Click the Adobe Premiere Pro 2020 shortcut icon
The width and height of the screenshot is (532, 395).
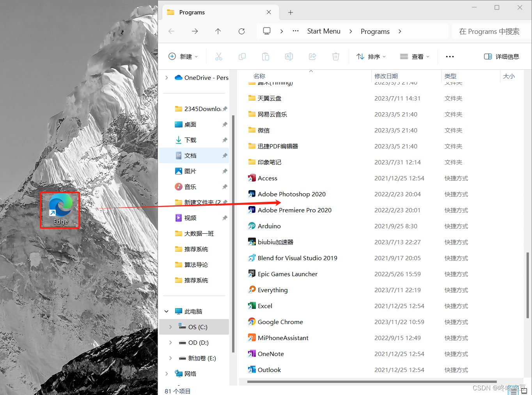click(x=252, y=210)
